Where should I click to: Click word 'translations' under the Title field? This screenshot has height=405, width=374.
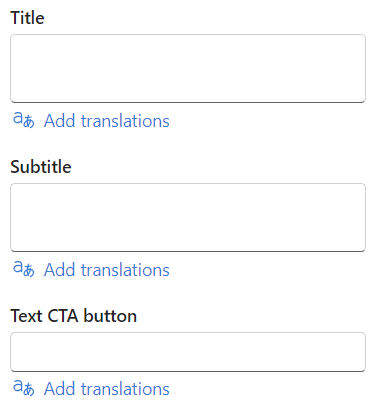tap(125, 121)
